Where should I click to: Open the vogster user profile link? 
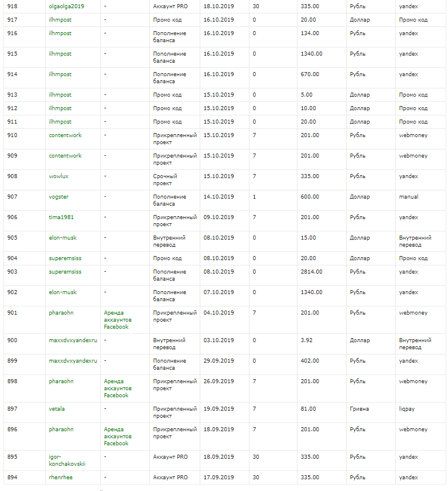pyautogui.click(x=59, y=197)
